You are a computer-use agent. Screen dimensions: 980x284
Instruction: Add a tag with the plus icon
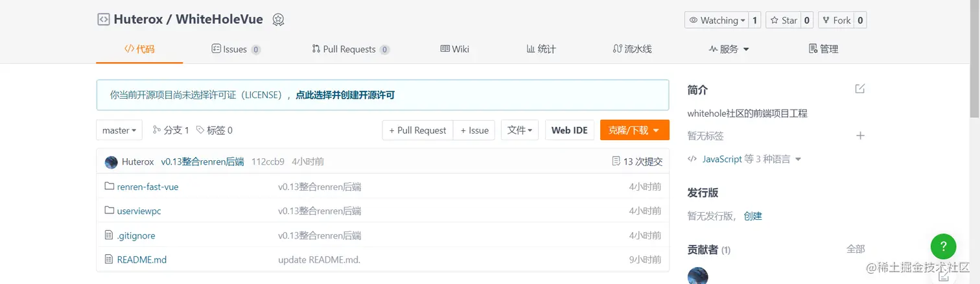click(x=860, y=136)
